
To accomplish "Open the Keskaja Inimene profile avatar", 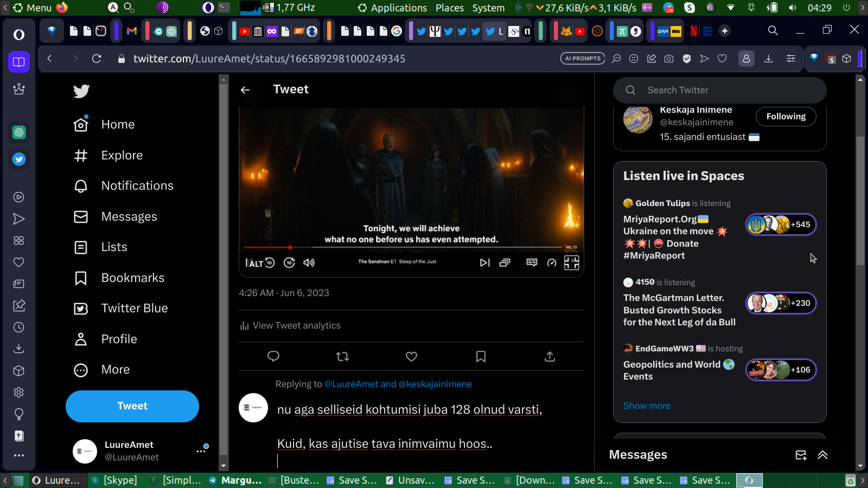I will coord(638,119).
